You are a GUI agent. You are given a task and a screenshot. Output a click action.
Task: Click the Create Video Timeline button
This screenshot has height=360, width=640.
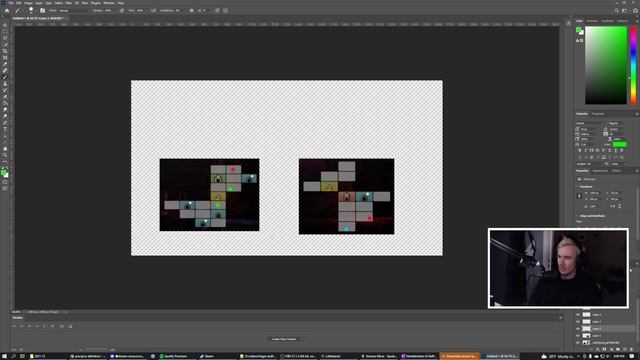tap(284, 339)
